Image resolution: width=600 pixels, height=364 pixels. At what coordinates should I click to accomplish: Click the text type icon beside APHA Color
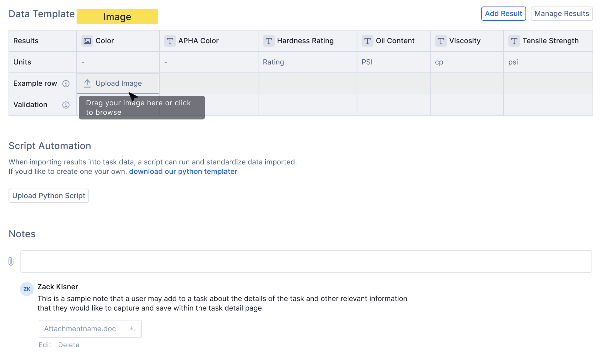[170, 41]
